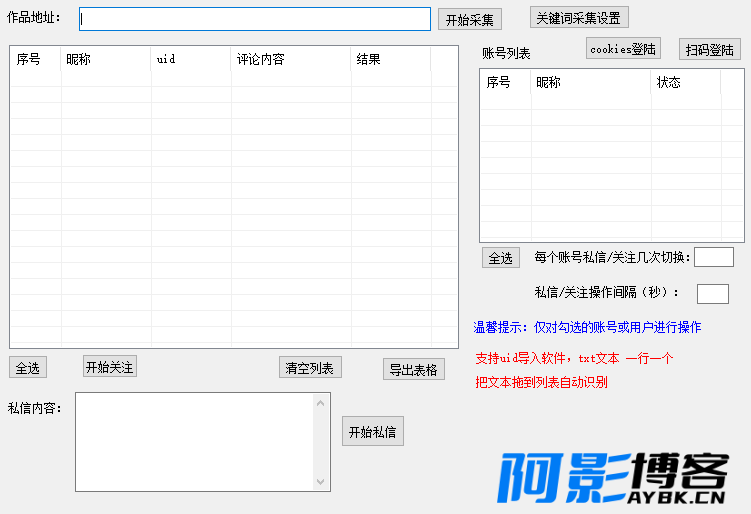The width and height of the screenshot is (751, 514).
Task: Click the 结果 column header
Action: [391, 59]
